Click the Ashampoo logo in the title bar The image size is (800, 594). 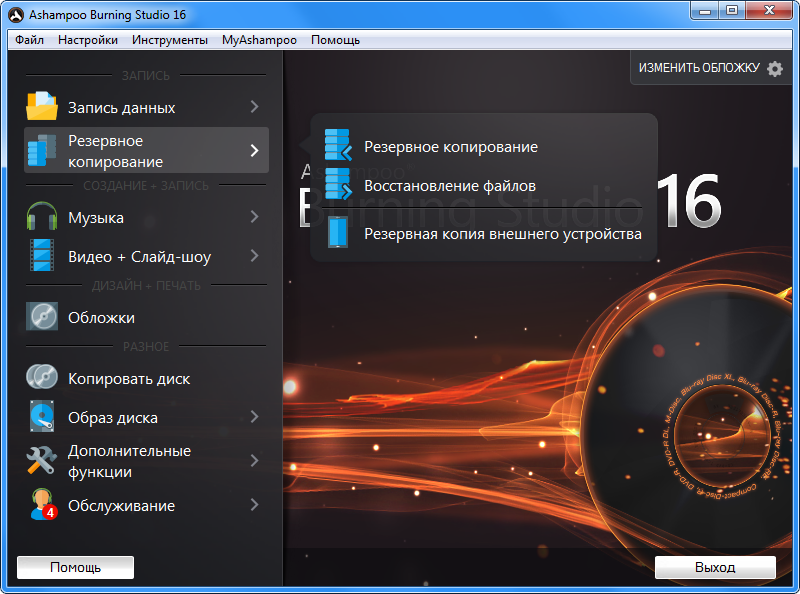(16, 15)
